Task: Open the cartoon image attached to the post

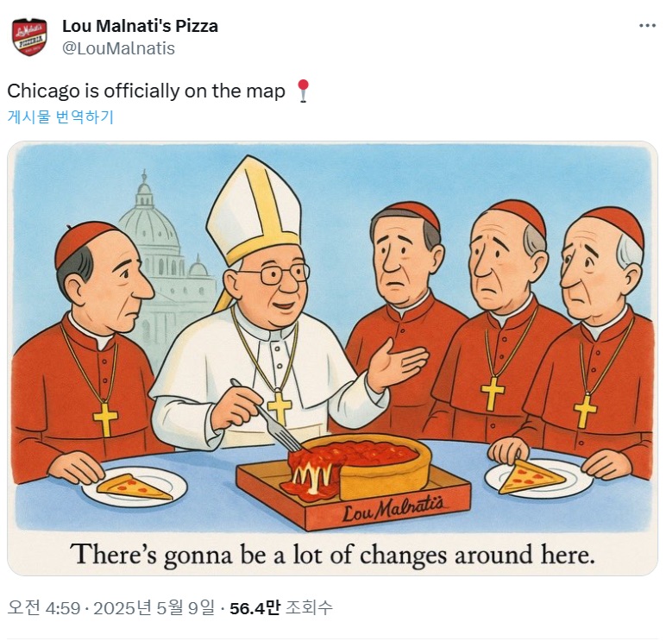Action: point(333,358)
